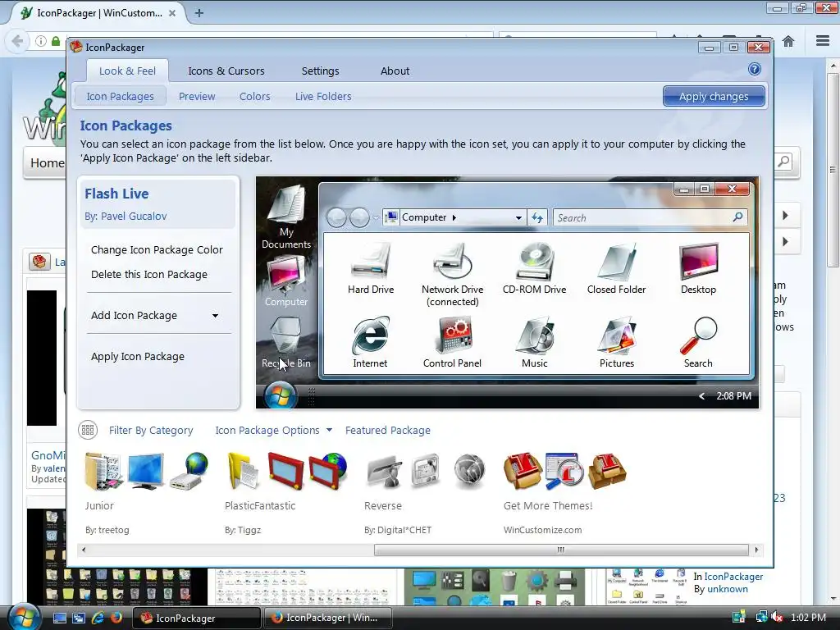The image size is (840, 630).
Task: Click the Network Drive (connected) icon
Action: 453,262
